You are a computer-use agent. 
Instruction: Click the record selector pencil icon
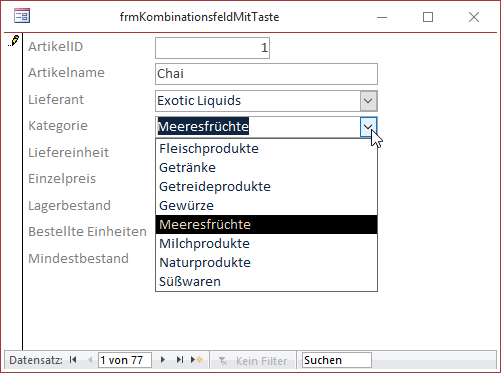pos(14,41)
